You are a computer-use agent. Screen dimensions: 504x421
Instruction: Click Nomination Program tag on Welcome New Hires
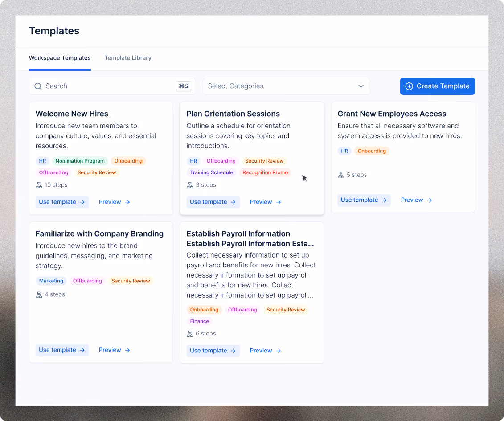[x=80, y=161]
